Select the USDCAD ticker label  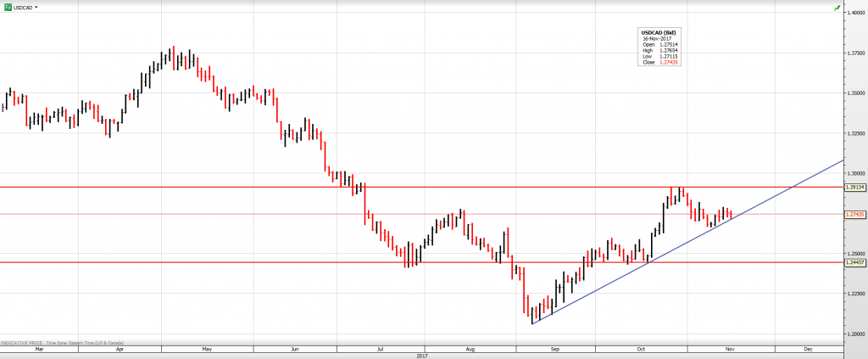[23, 7]
